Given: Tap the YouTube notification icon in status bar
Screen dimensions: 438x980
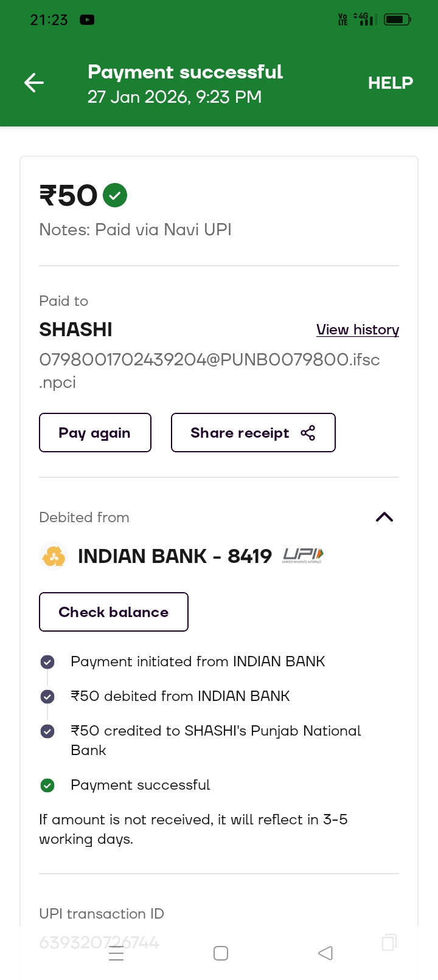Looking at the screenshot, I should click(87, 20).
